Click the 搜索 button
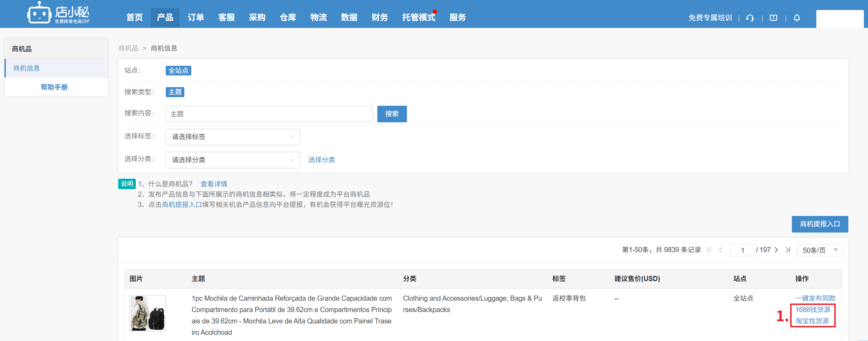Image resolution: width=868 pixels, height=341 pixels. [392, 114]
